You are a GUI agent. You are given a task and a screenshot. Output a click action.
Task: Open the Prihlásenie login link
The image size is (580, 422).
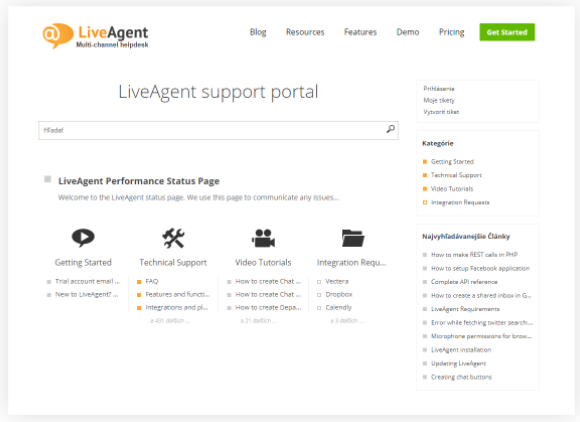[439, 89]
